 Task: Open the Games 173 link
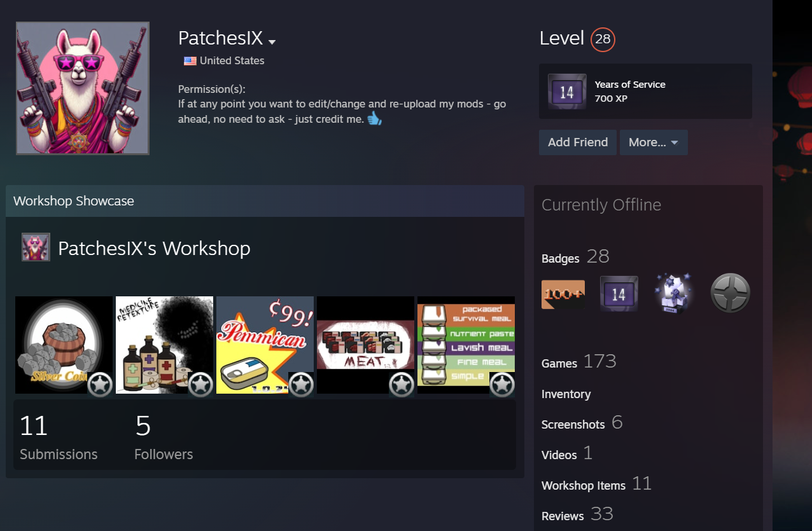coord(579,362)
